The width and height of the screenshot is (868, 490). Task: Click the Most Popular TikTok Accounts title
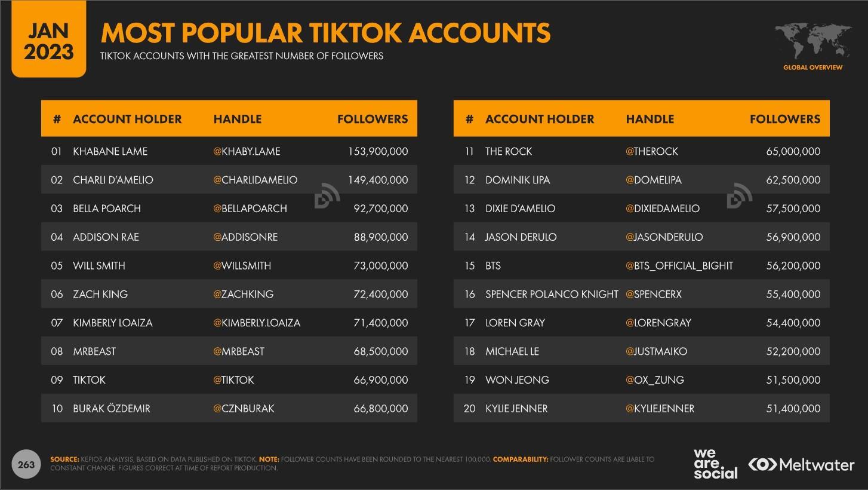[325, 32]
